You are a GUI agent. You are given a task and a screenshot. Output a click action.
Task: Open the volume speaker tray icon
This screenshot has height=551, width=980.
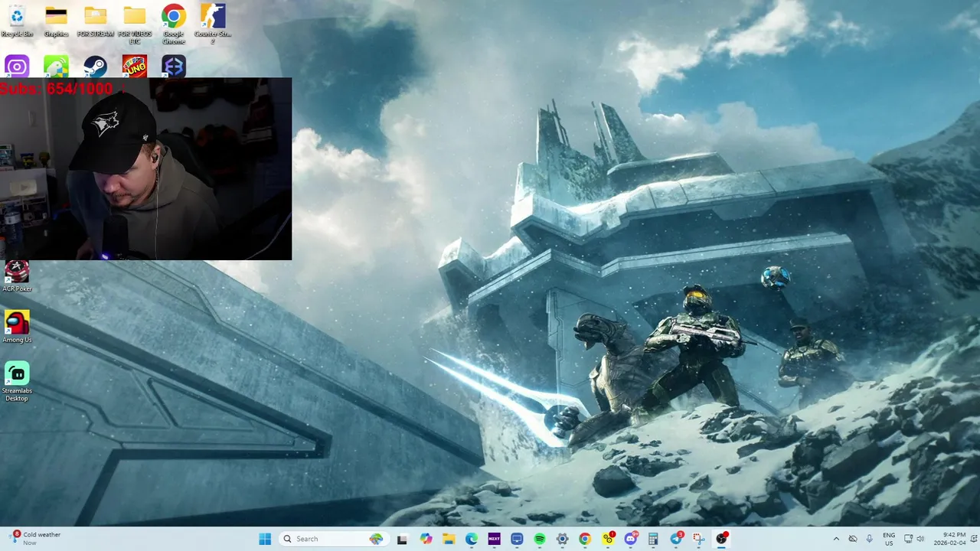coord(920,539)
